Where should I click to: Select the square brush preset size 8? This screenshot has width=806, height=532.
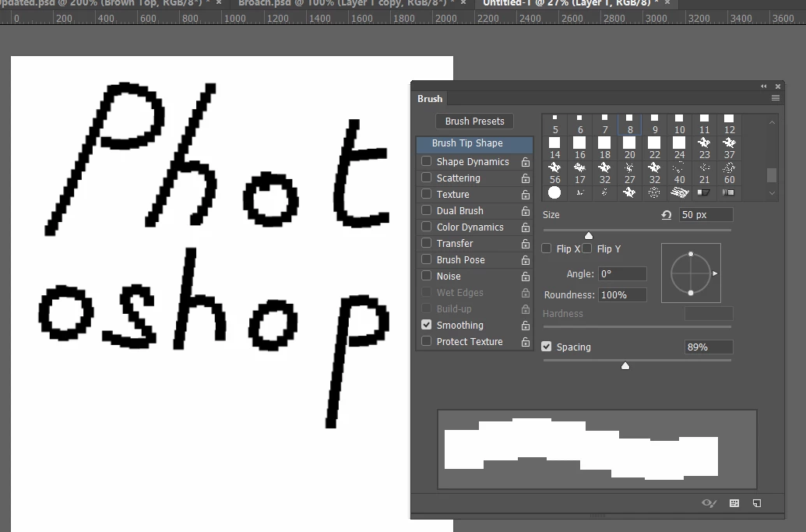pos(630,125)
